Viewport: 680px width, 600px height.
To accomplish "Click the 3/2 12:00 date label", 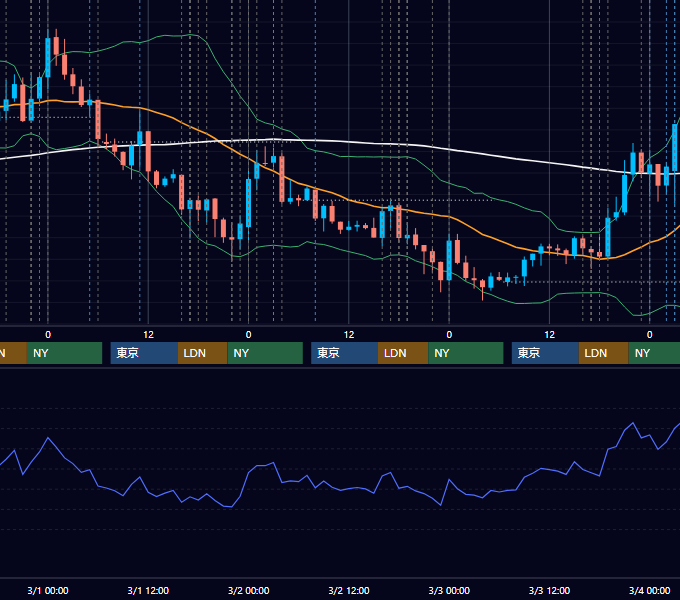I will (349, 590).
